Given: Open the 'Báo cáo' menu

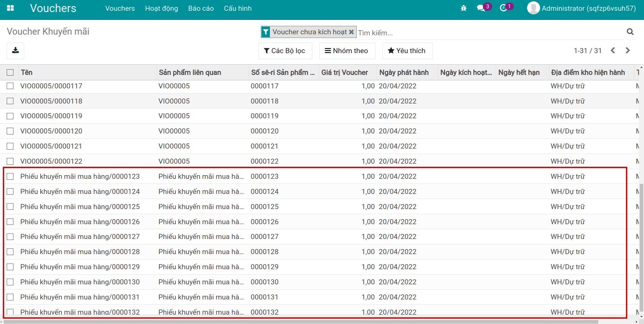Looking at the screenshot, I should pyautogui.click(x=201, y=8).
